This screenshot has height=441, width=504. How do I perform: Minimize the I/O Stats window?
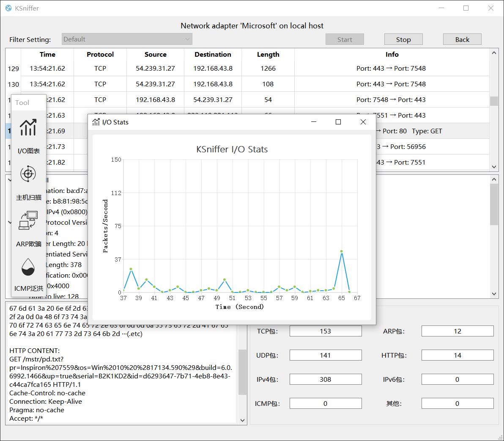(x=314, y=122)
